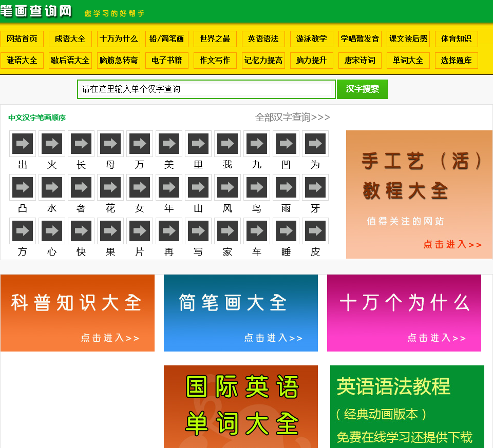Click the arrow icon above 火
This screenshot has width=493, height=448.
pyautogui.click(x=52, y=144)
